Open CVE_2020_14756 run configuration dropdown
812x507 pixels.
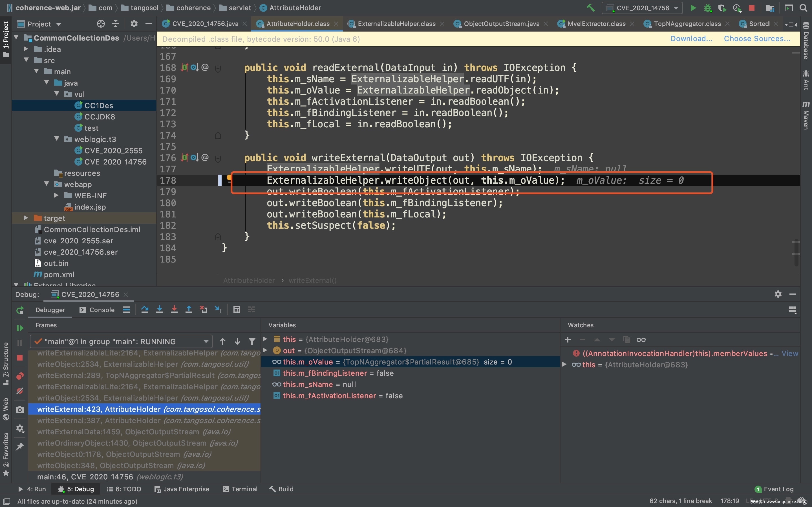click(642, 8)
